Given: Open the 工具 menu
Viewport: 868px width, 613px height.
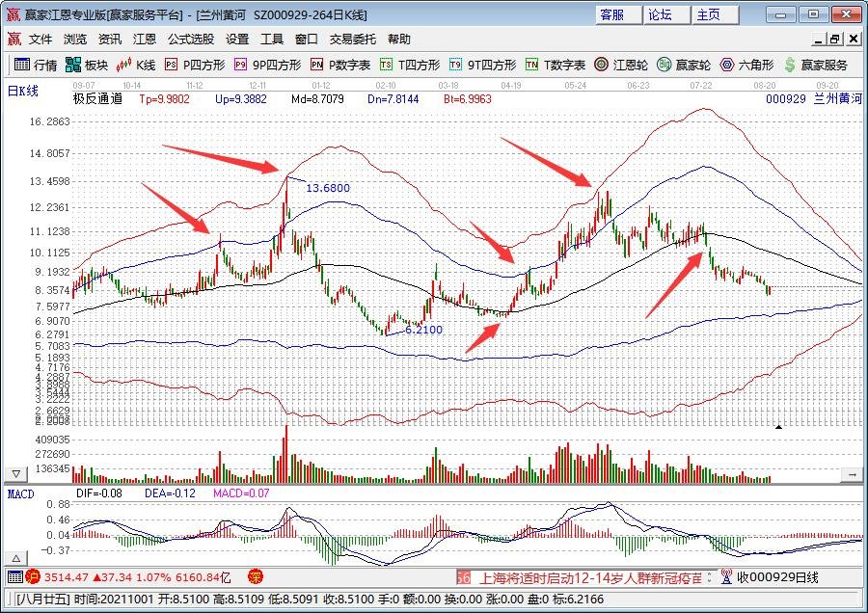Looking at the screenshot, I should [271, 39].
